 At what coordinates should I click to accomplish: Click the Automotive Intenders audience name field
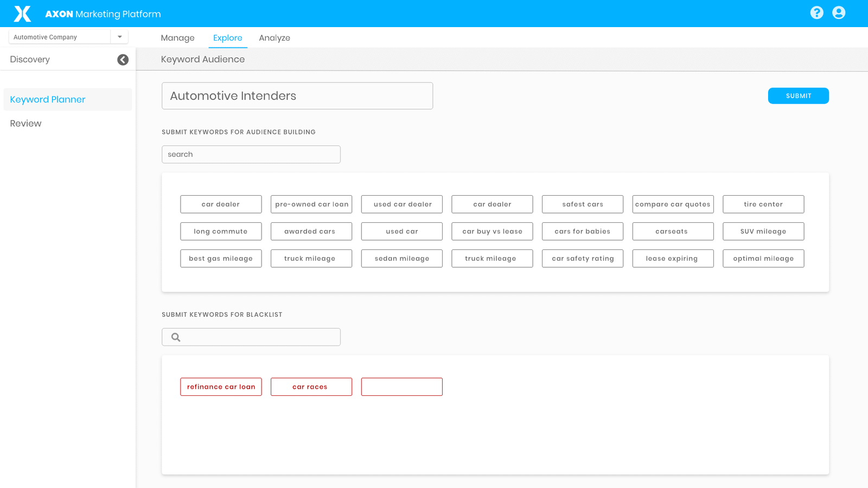(297, 96)
